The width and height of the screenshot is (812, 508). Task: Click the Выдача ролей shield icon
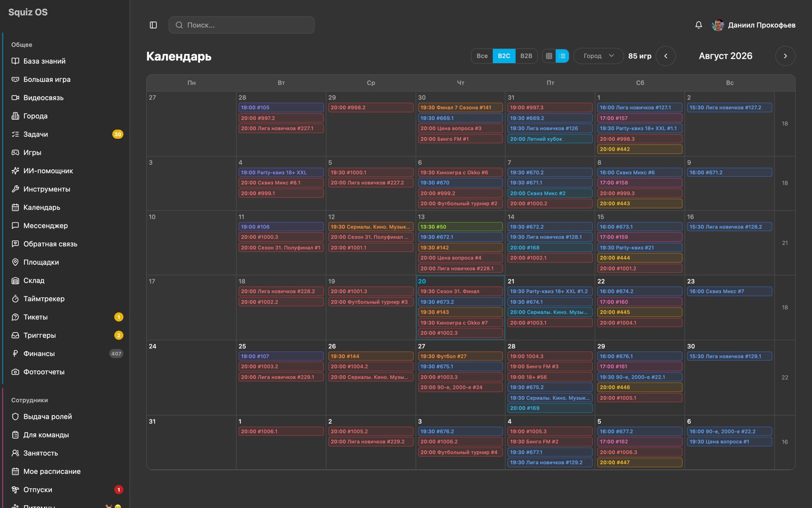[x=15, y=417]
